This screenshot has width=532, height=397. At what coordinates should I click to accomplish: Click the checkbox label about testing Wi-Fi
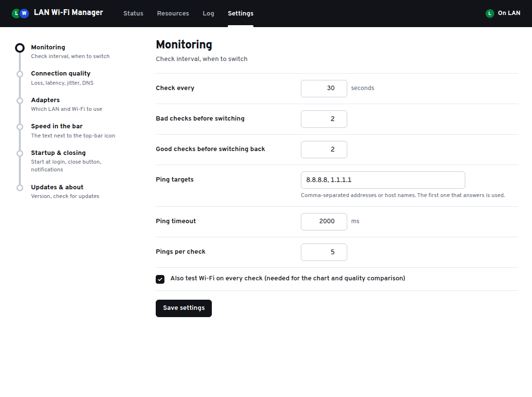point(288,278)
